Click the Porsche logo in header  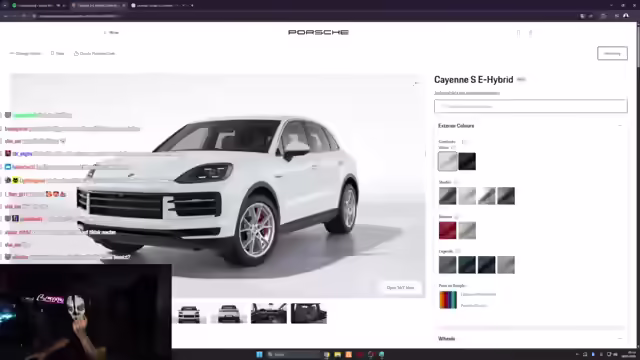pyautogui.click(x=318, y=32)
